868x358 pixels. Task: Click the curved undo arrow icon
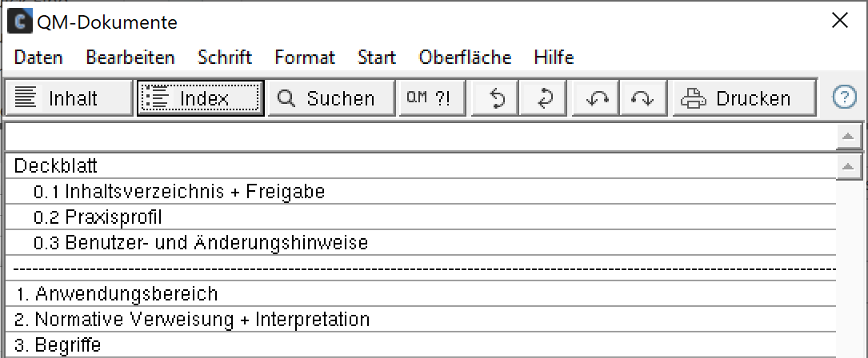pyautogui.click(x=595, y=98)
